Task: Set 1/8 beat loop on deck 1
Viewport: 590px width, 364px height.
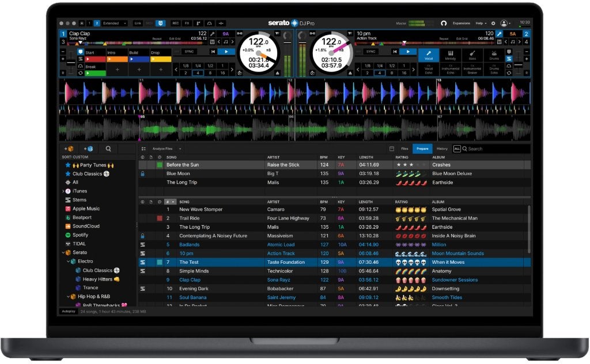Action: (x=186, y=66)
